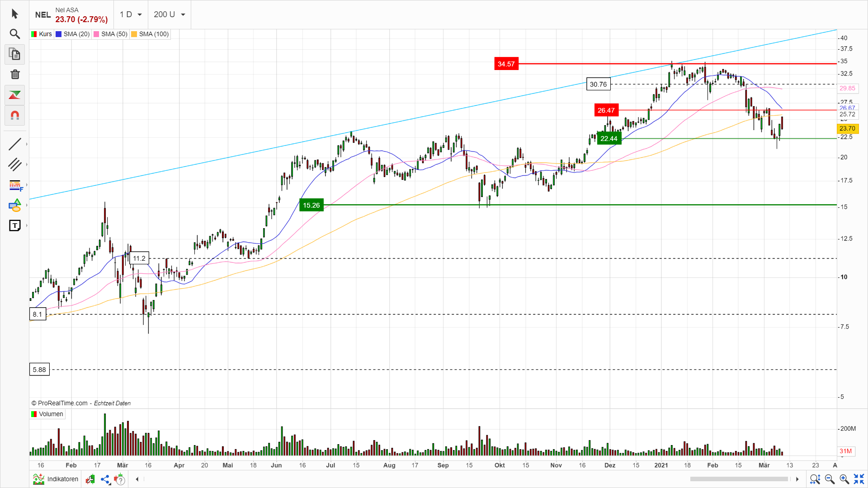This screenshot has height=488, width=868.
Task: Toggle the copy drawings mode button
Action: pos(14,54)
